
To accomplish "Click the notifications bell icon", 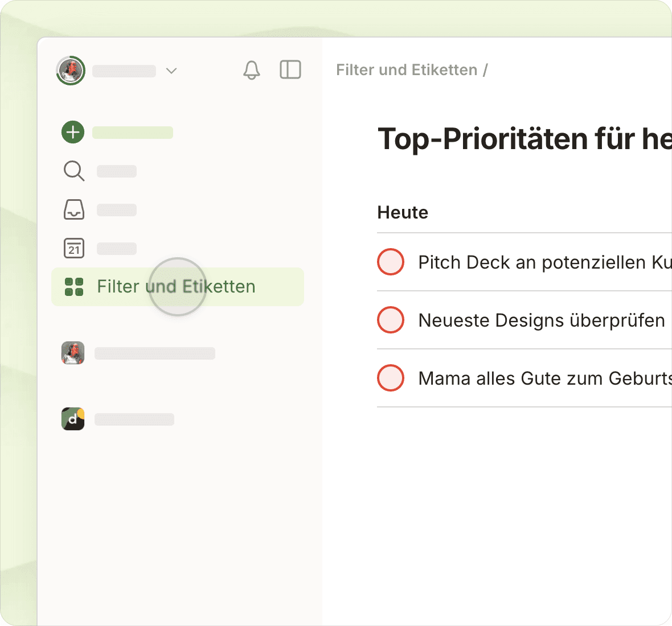I will pos(251,70).
